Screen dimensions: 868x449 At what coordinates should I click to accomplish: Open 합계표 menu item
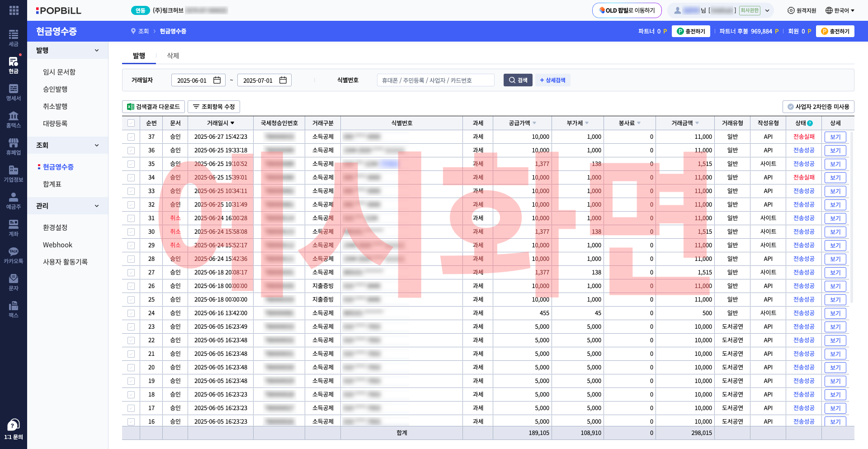(x=52, y=184)
